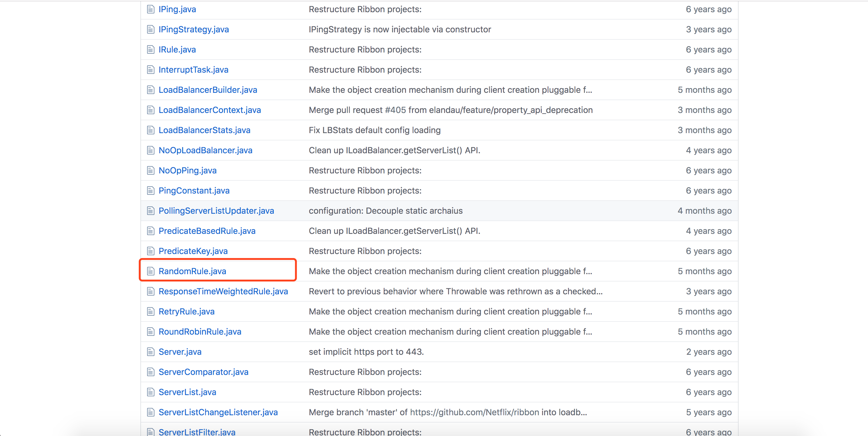Click the file icon beside NoOpLoadBalancer.java
The height and width of the screenshot is (436, 868).
(150, 151)
